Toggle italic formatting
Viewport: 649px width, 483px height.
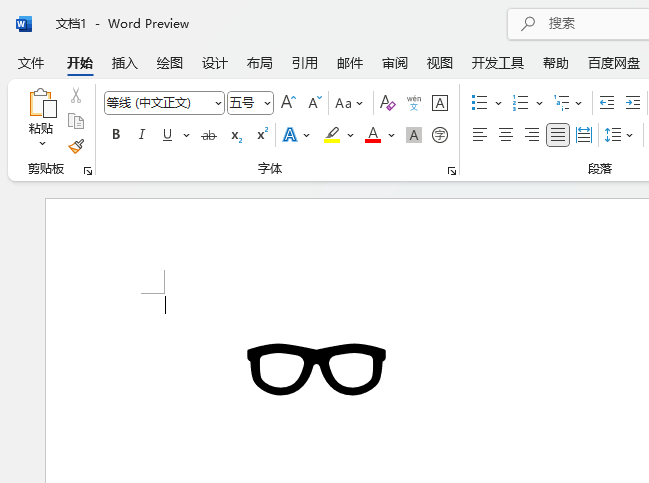point(141,135)
